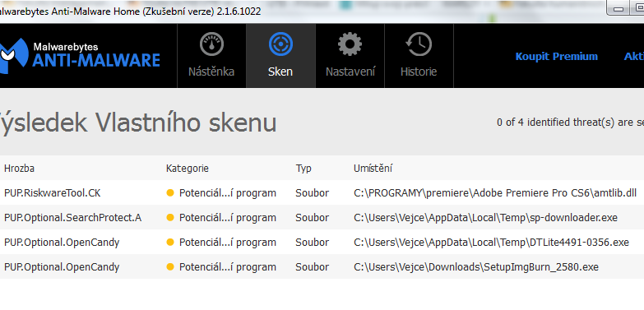Sort by the Hrozba column header
The height and width of the screenshot is (310, 644).
tap(19, 169)
